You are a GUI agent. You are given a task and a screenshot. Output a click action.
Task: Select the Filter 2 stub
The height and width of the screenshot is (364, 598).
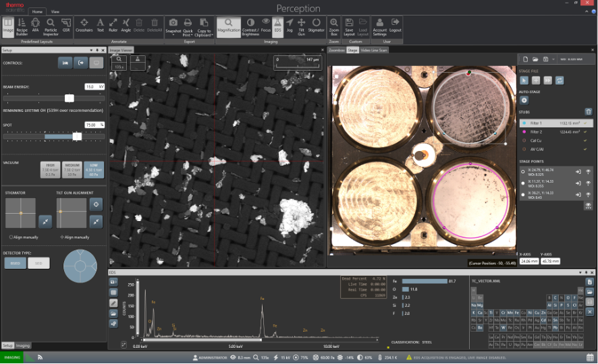556,131
